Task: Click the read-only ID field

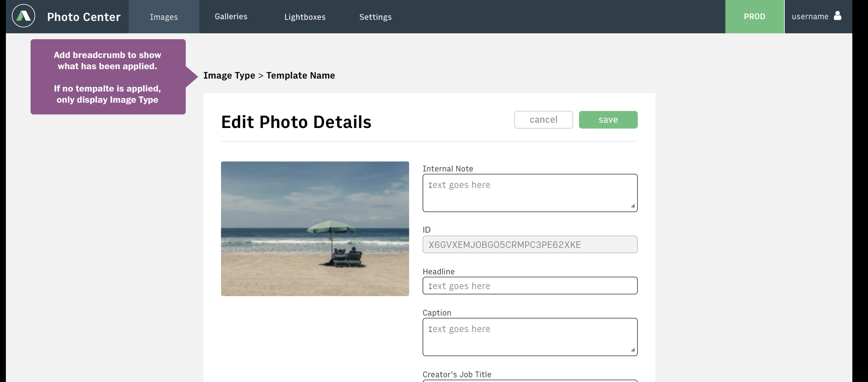Action: (530, 245)
